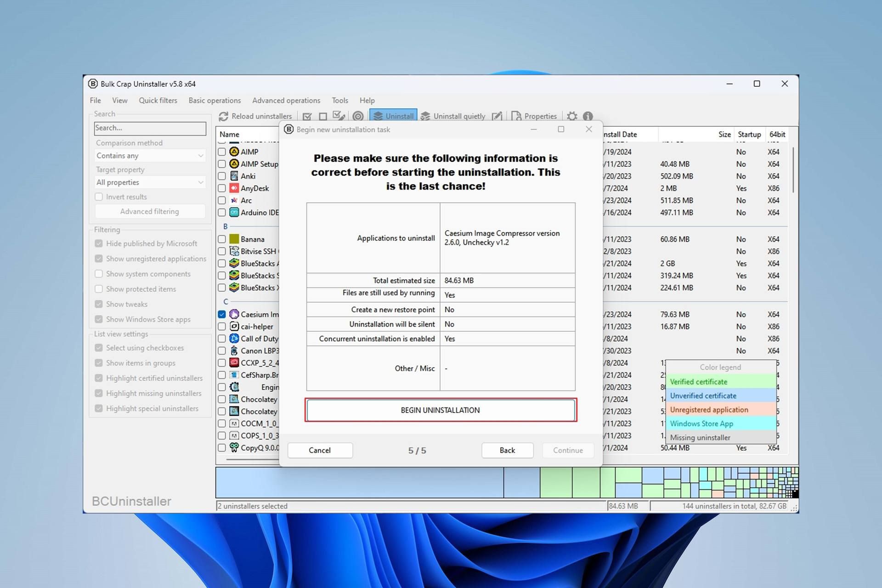Enable Show protected items checkbox
Screen dimensions: 882x588
(x=99, y=289)
